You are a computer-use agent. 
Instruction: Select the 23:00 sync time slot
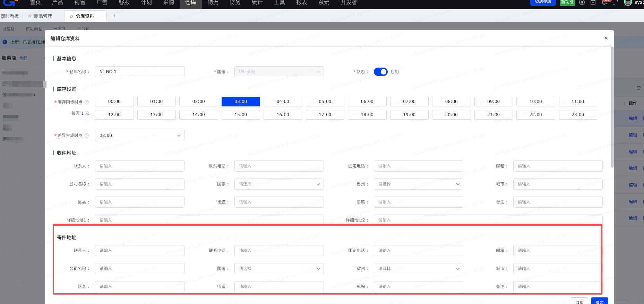coord(578,115)
